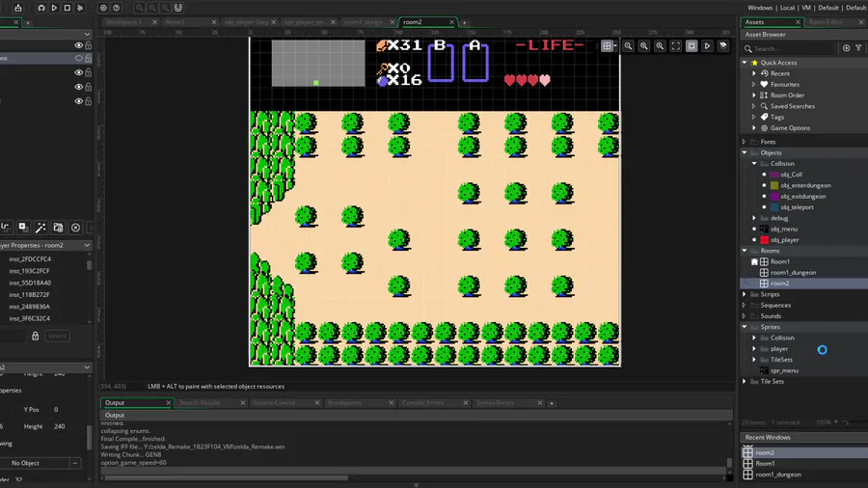868x488 pixels.
Task: Click the create tile layer icon in layers toolbar
Action: (5, 227)
